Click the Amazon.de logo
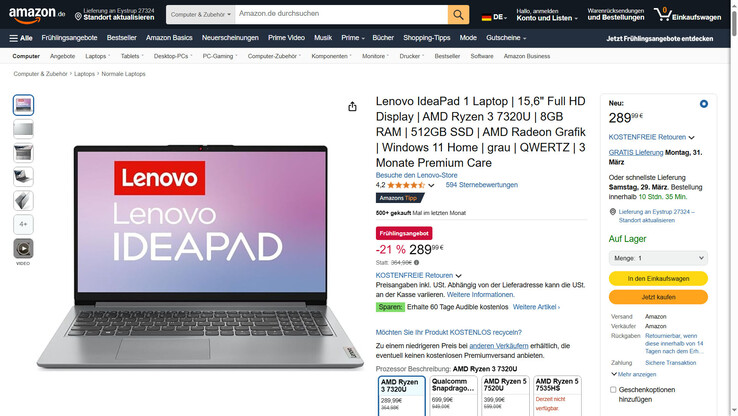The width and height of the screenshot is (738, 416). pos(37,15)
